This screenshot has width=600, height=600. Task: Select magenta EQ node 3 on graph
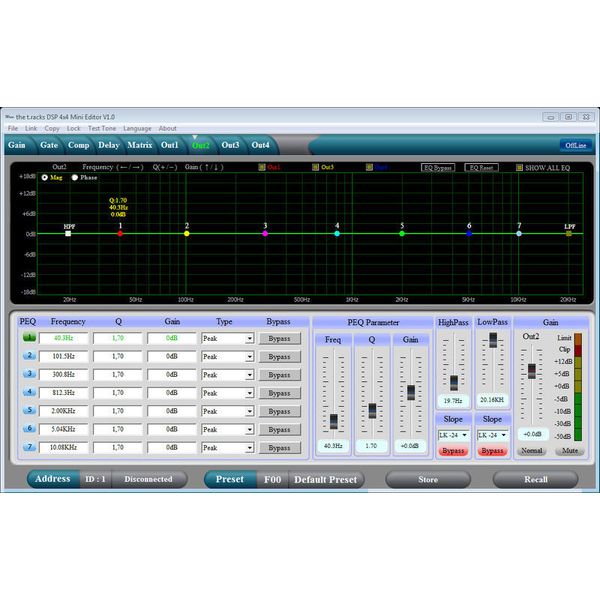[x=265, y=233]
